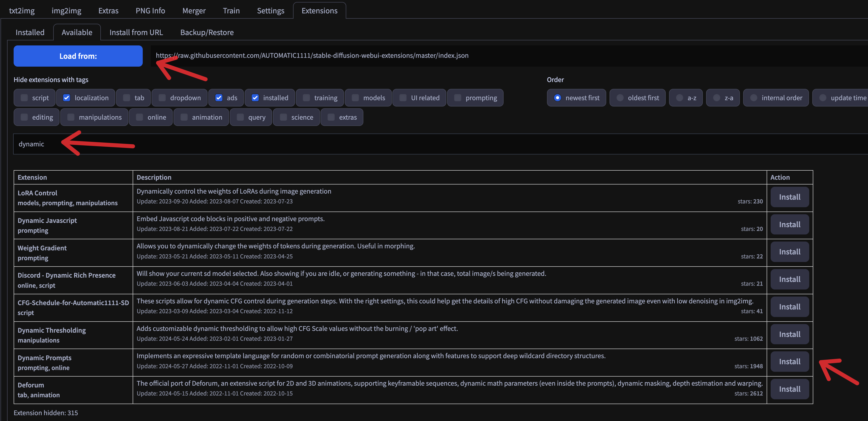Enable the script tag checkbox
This screenshot has height=421, width=868.
point(24,98)
